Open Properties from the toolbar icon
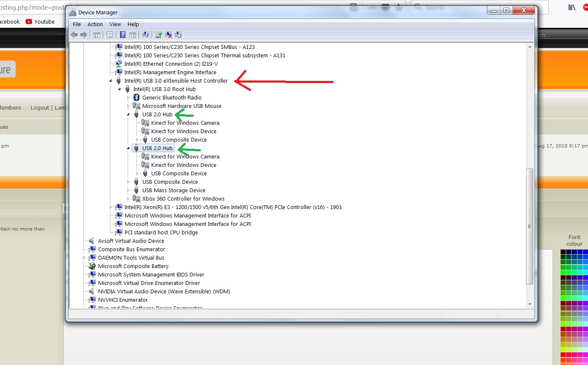Screen dimensions: 588x365 [x=110, y=35]
